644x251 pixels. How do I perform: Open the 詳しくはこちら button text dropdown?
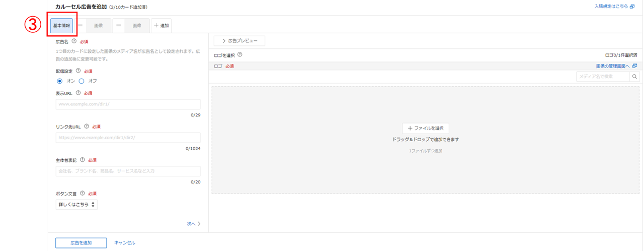tap(76, 205)
